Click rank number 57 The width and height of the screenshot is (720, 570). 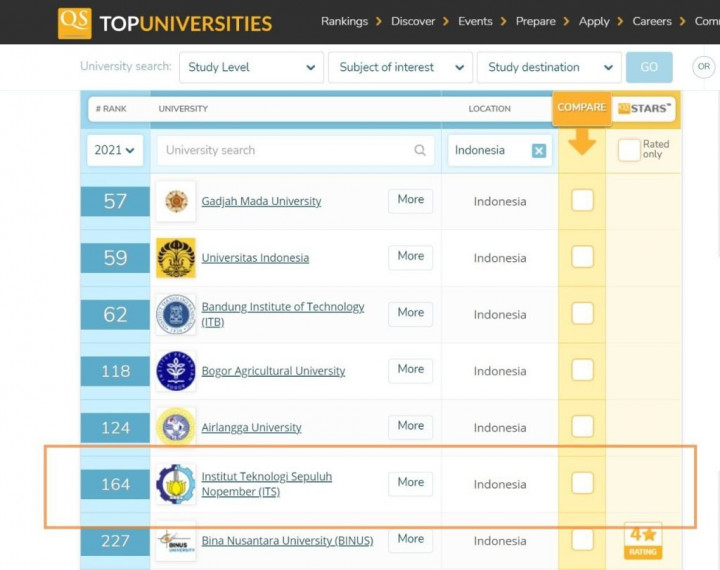[115, 201]
